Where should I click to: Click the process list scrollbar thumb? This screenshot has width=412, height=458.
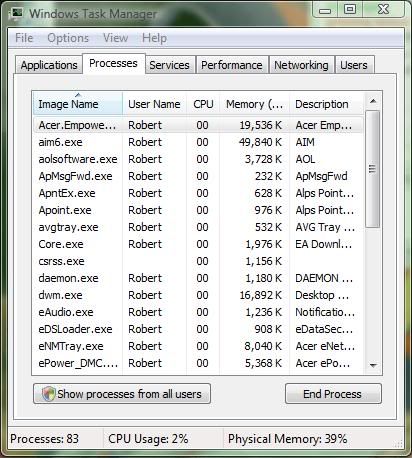pos(373,169)
